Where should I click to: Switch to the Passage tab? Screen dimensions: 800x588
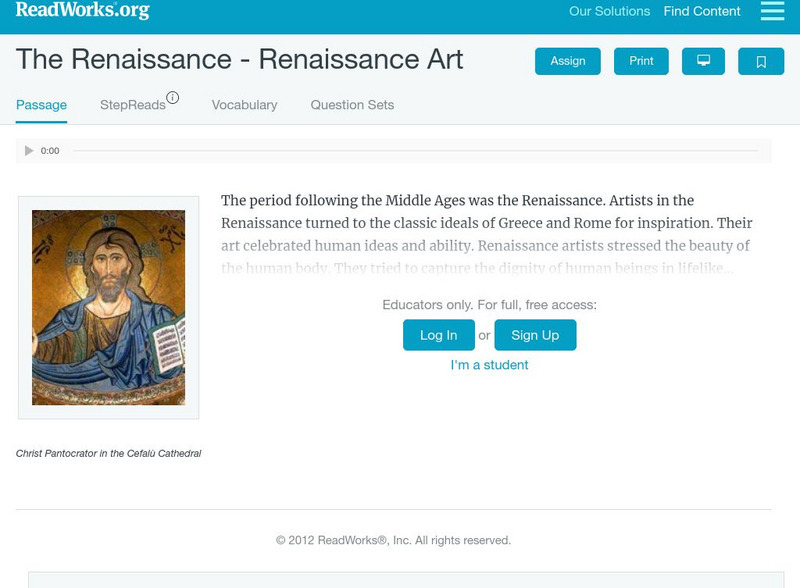[41, 105]
